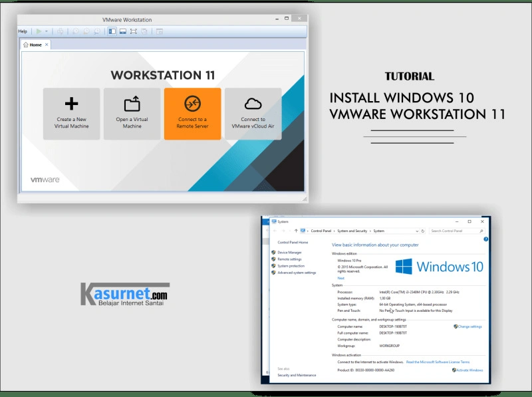Click the Send Ctrl+Alt+Del toolbar icon

(60, 31)
